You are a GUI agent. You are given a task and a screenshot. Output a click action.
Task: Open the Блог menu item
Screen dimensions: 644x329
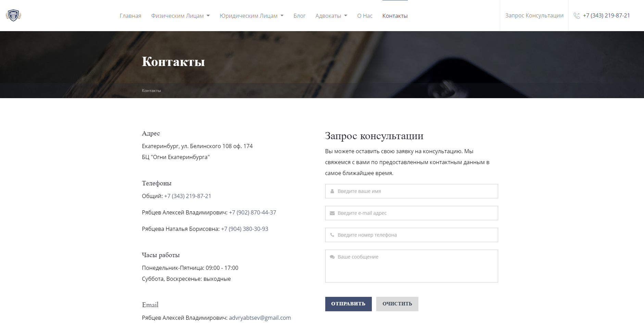(299, 16)
